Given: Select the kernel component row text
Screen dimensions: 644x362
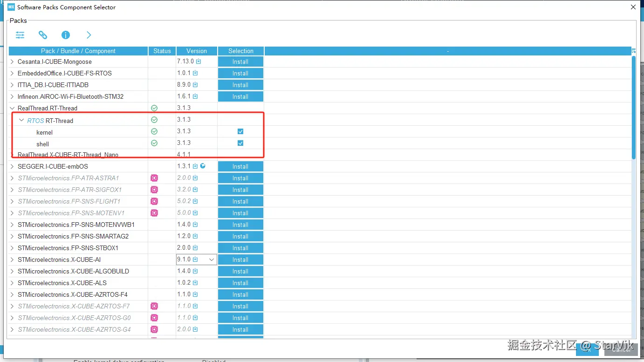Looking at the screenshot, I should click(44, 132).
